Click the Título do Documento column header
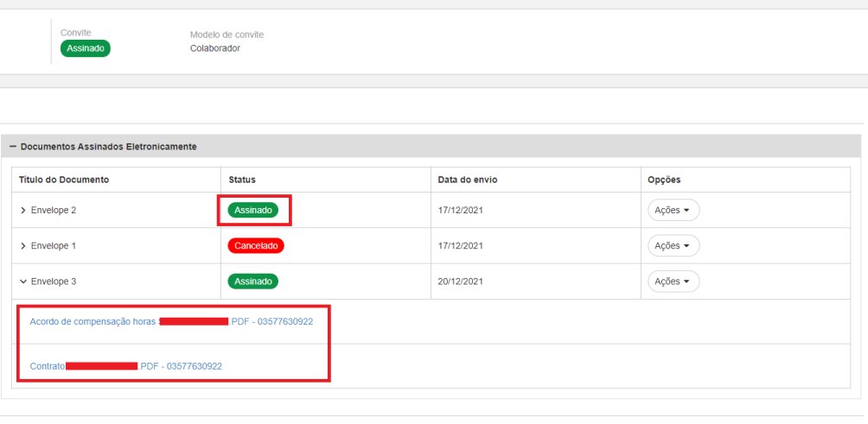This screenshot has width=868, height=424. [63, 180]
